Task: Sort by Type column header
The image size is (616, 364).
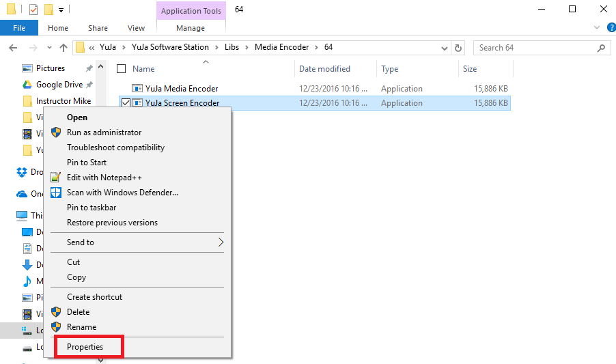Action: click(x=390, y=69)
